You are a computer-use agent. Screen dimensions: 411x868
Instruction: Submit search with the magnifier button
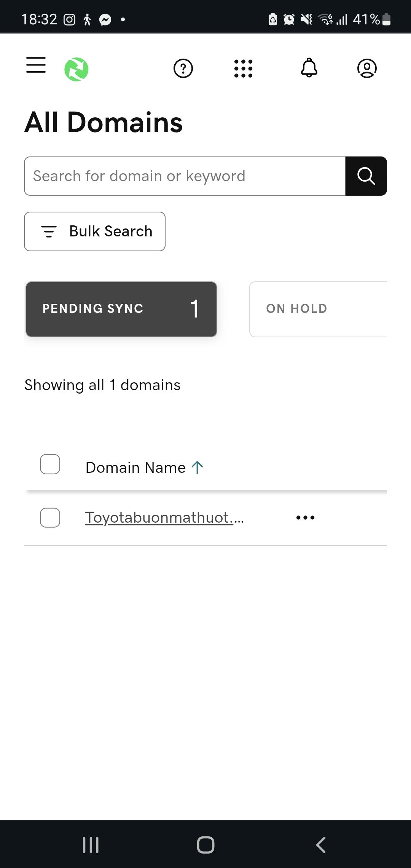[366, 176]
